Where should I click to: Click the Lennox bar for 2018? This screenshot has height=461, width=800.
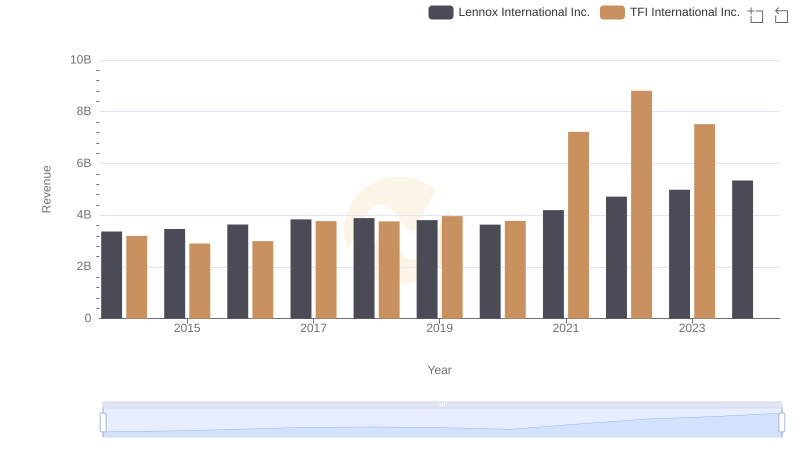(364, 268)
